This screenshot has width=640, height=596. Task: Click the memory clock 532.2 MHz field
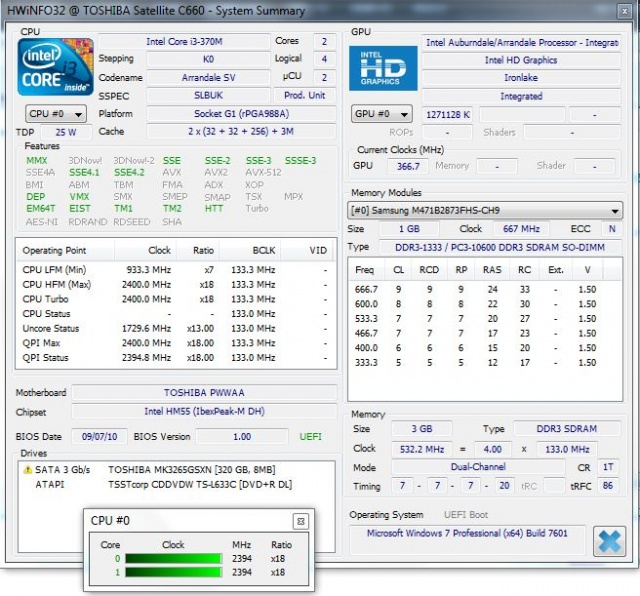tap(422, 449)
